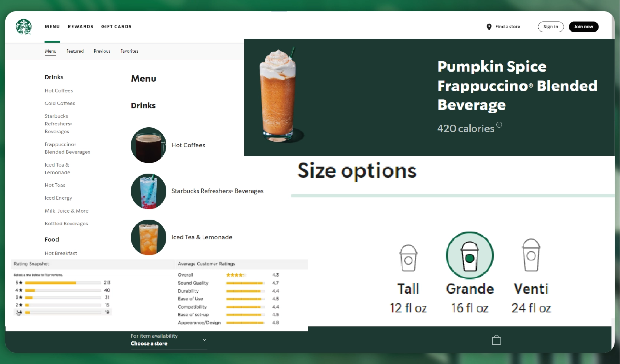The width and height of the screenshot is (620, 364).
Task: Open Hot Coffees in the sidebar
Action: [x=59, y=91]
